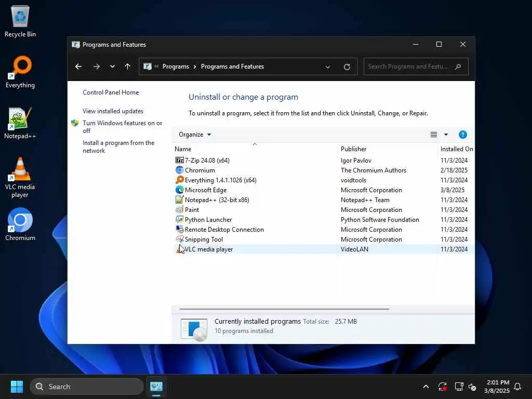Screen dimensions: 532x399
Task: Click the 'Igor Pavlov' publisher cell
Action: tap(356, 161)
